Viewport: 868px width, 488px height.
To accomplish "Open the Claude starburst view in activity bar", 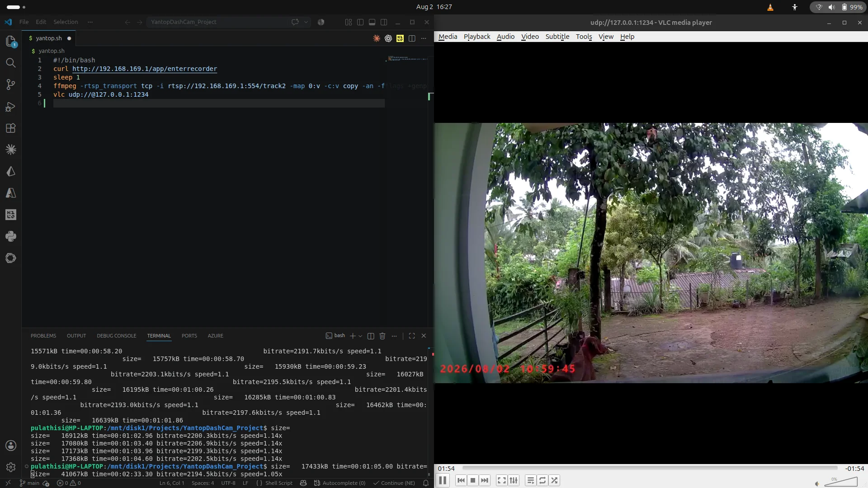I will point(11,150).
